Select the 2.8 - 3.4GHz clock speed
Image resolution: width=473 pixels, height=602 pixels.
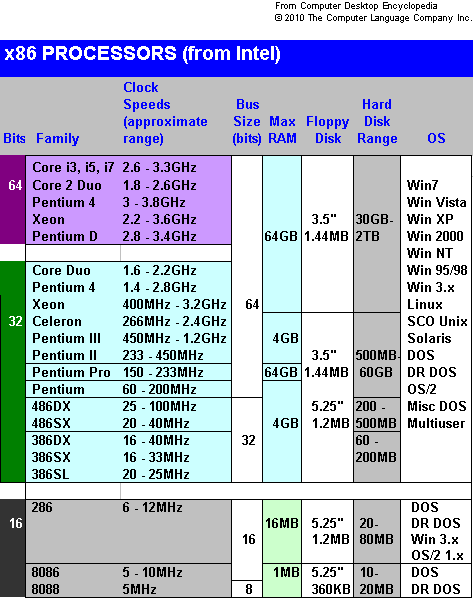159,236
